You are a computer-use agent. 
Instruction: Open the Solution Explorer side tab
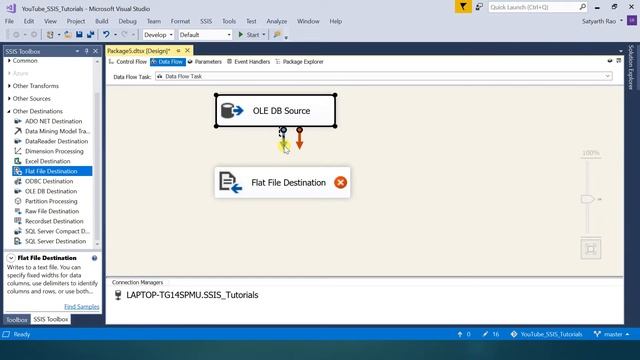coord(631,67)
